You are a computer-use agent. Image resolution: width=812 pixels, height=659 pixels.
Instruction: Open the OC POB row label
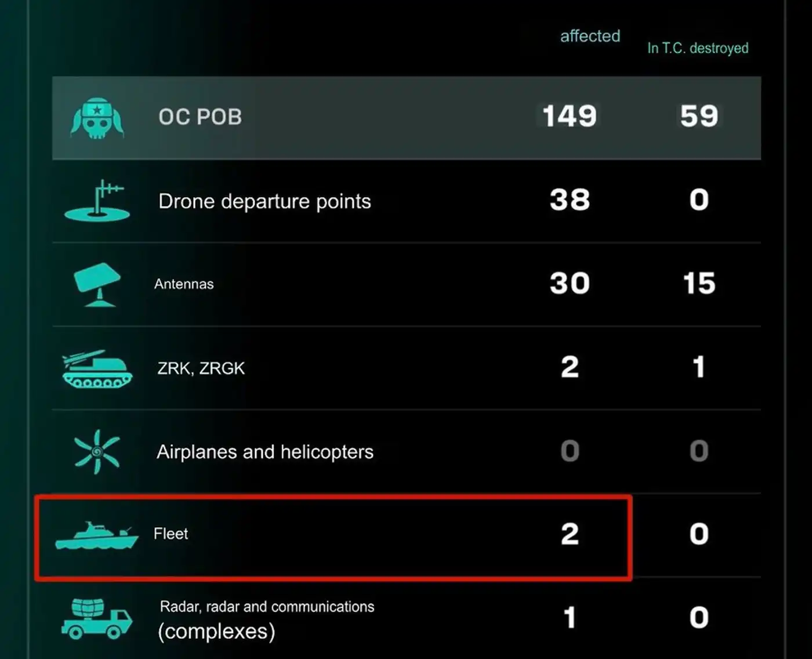click(x=200, y=117)
